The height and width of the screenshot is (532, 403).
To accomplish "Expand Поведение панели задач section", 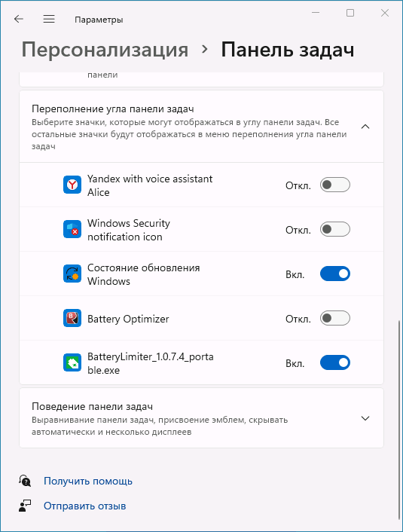I will coord(365,418).
